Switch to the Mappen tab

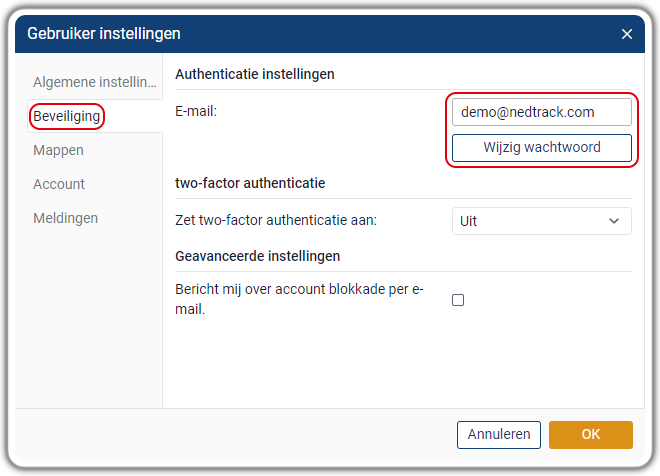pyautogui.click(x=58, y=150)
